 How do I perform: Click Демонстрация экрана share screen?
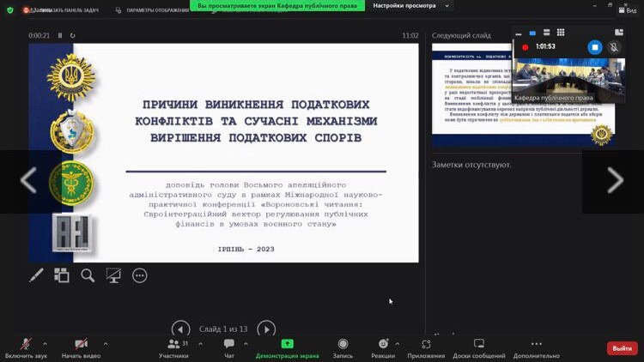point(287,347)
